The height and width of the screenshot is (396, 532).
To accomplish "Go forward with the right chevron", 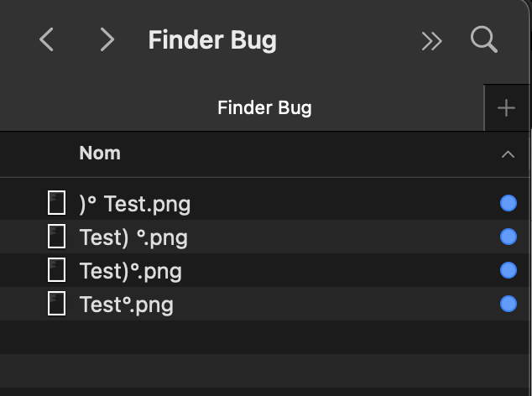I will (x=107, y=39).
